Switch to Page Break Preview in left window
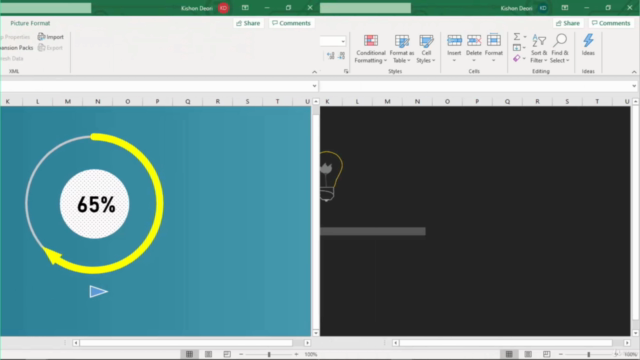The image size is (640, 360). (x=227, y=354)
